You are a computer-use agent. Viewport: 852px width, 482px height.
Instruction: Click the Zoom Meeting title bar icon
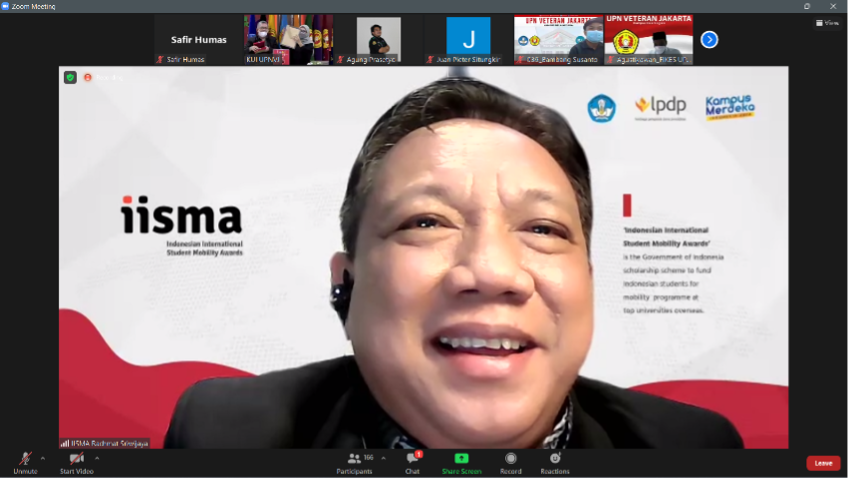click(6, 6)
